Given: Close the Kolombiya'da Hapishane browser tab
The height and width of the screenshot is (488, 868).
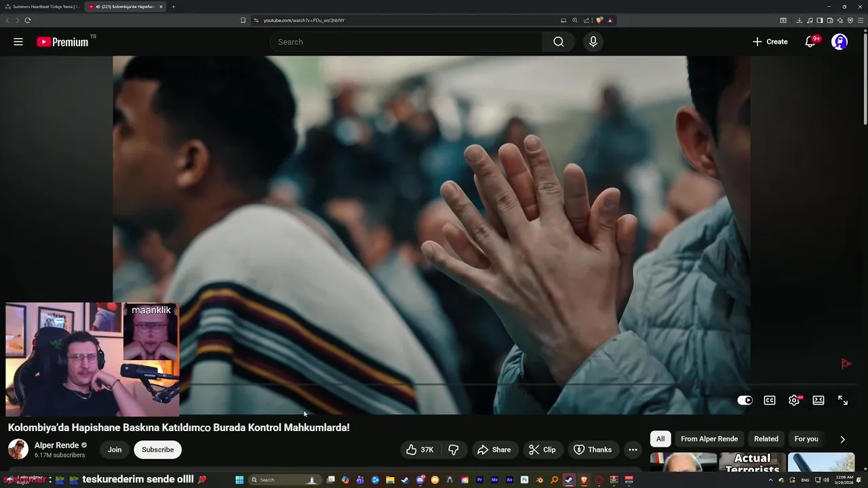Looking at the screenshot, I should [x=161, y=7].
